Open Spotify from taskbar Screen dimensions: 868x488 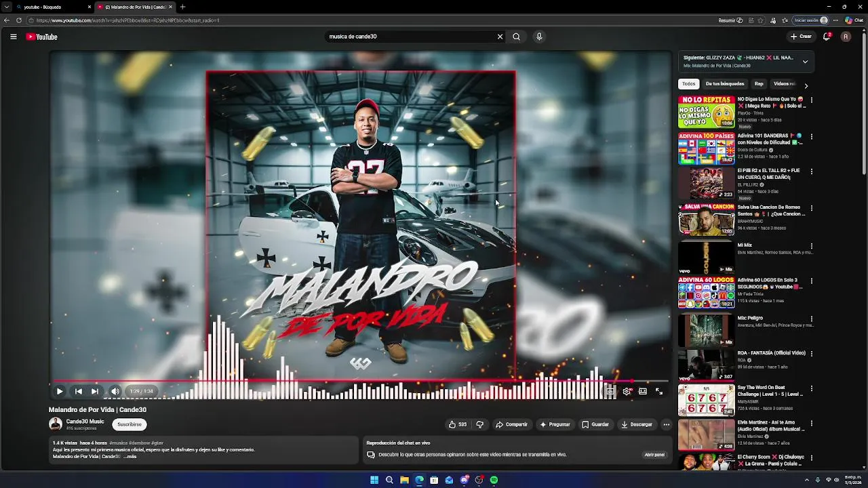tap(494, 480)
